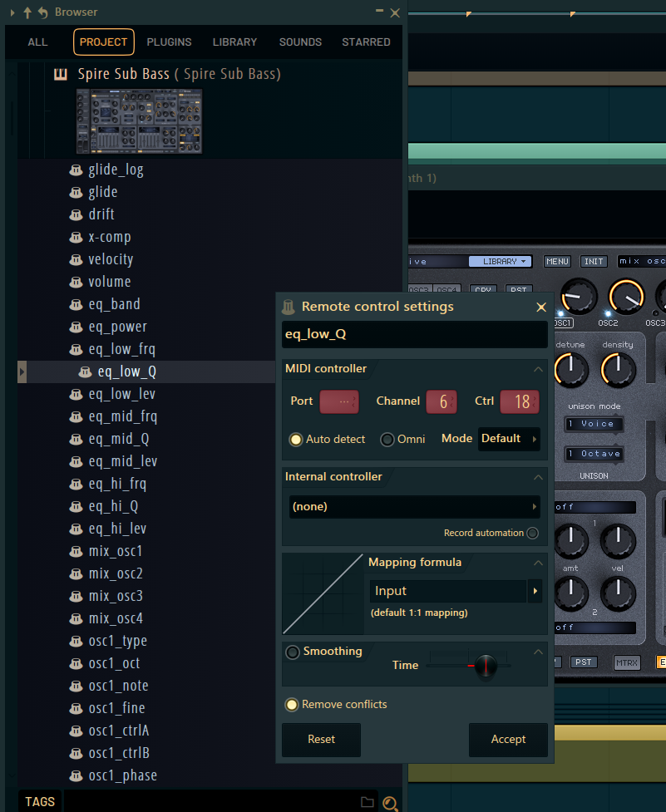
Task: Click the folder icon beside the TAGS bar
Action: 368,802
